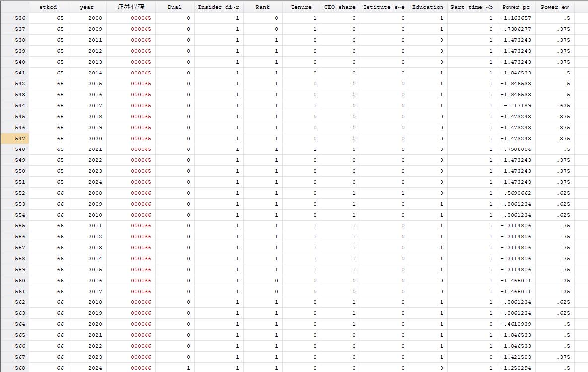Image resolution: width=588 pixels, height=372 pixels.
Task: Select the Power_pc column header
Action: coord(516,7)
